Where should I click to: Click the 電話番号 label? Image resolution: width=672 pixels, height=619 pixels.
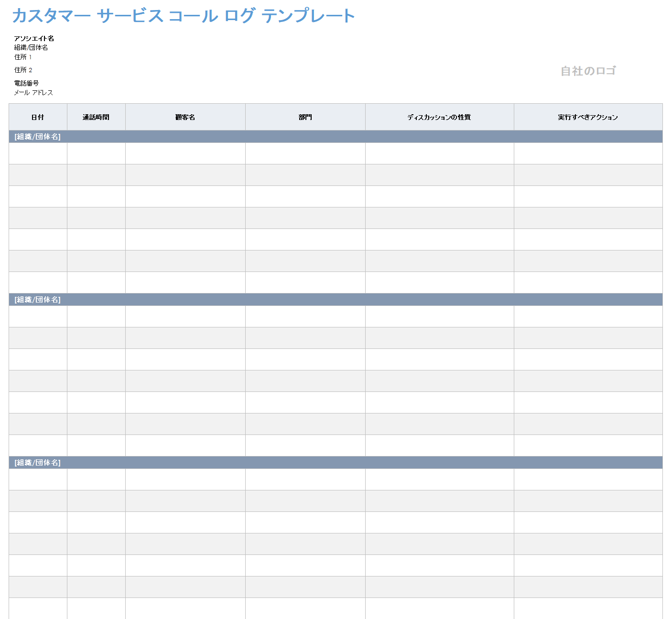tap(26, 83)
